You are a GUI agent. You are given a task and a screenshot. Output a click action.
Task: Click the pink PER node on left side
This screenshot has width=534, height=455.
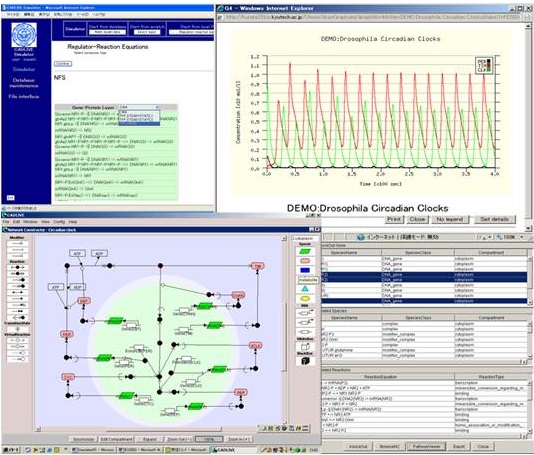[66, 334]
